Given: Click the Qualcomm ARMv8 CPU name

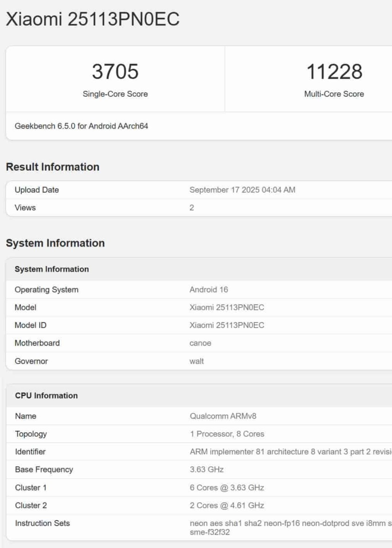Looking at the screenshot, I should pyautogui.click(x=223, y=416).
